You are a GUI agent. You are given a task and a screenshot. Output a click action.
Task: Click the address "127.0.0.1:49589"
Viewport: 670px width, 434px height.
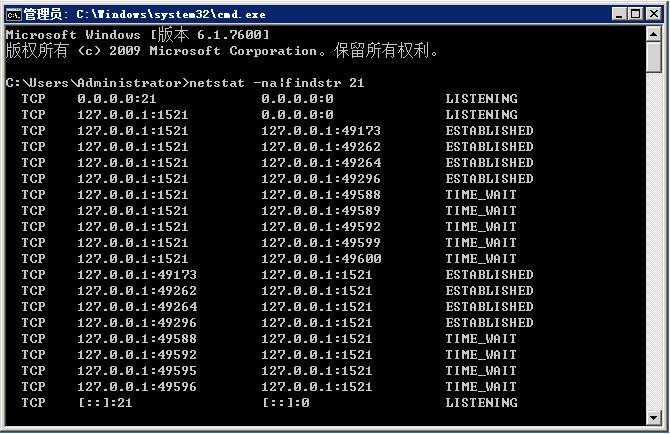(x=321, y=211)
